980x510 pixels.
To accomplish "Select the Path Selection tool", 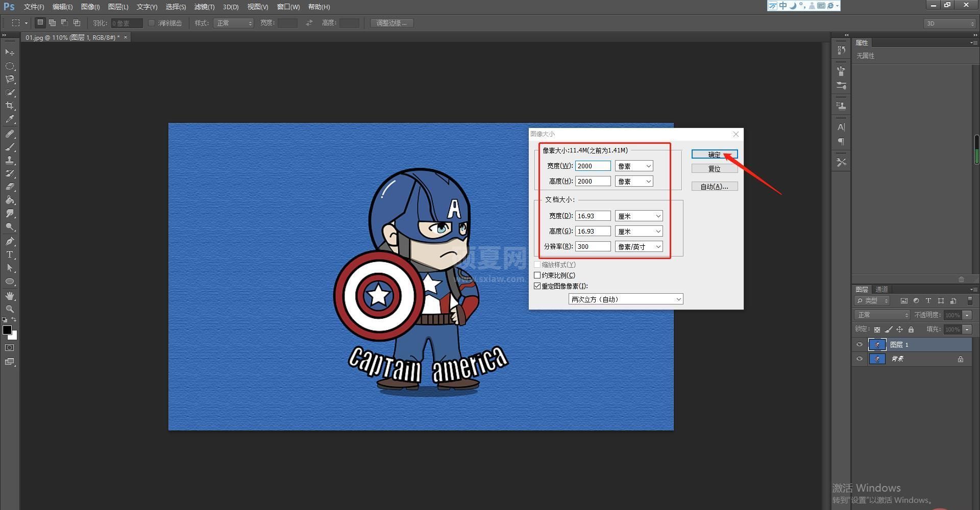I will (x=10, y=267).
